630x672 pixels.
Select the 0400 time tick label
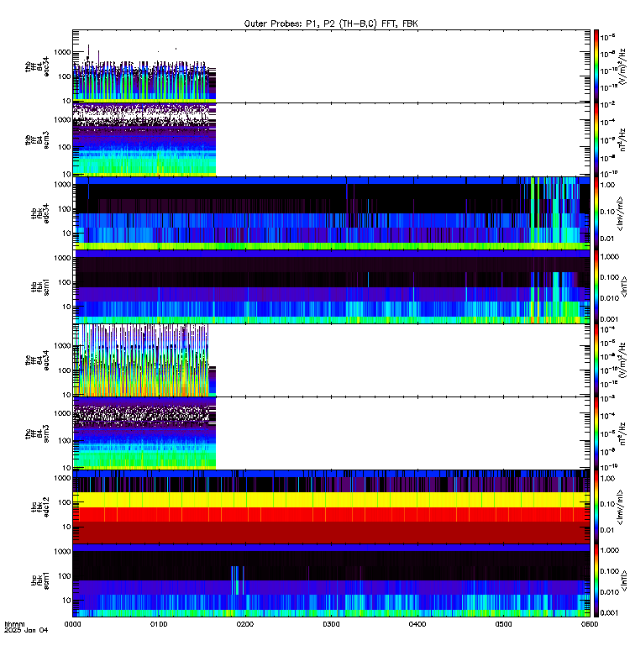point(417,624)
